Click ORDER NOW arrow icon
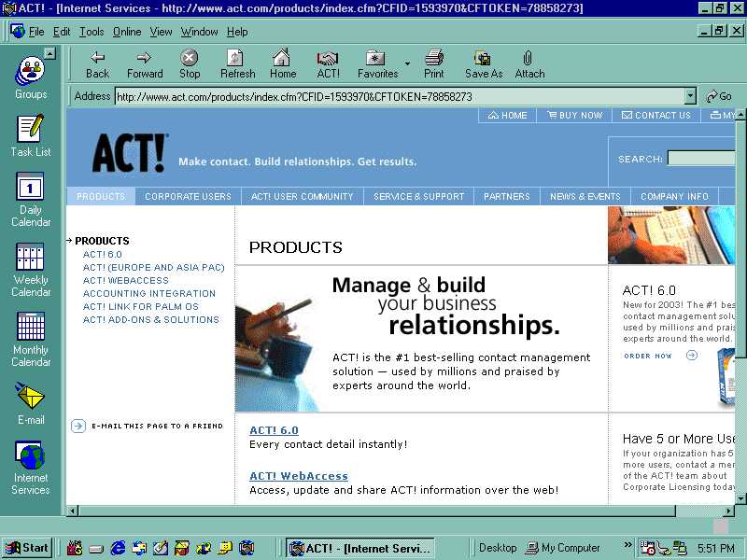 pos(692,356)
